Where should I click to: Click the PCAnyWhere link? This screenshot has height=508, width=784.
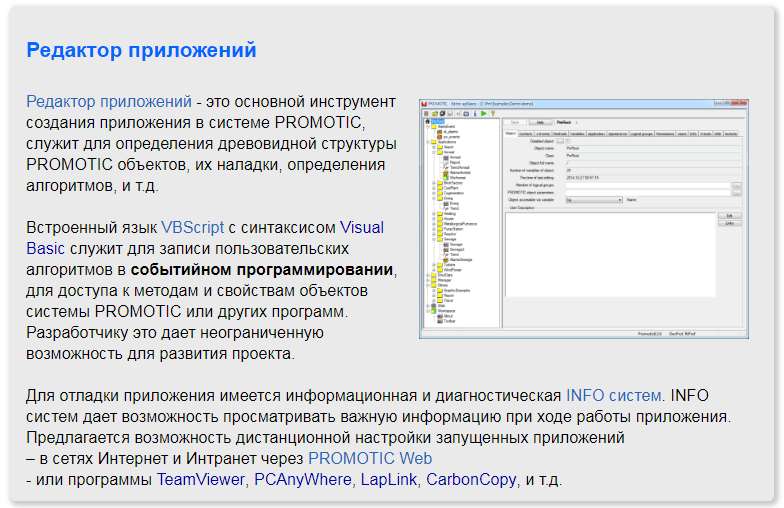click(x=300, y=480)
